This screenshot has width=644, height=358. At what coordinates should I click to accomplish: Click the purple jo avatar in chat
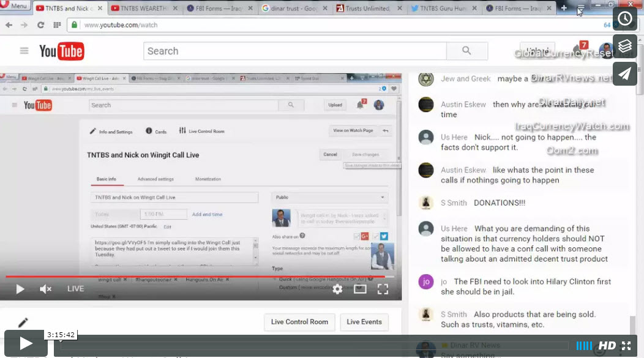(x=426, y=282)
